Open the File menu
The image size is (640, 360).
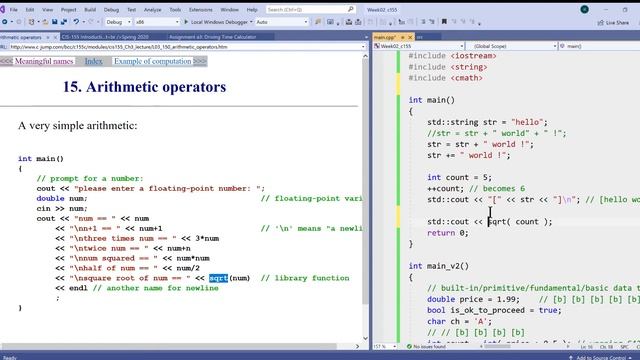[x=13, y=9]
